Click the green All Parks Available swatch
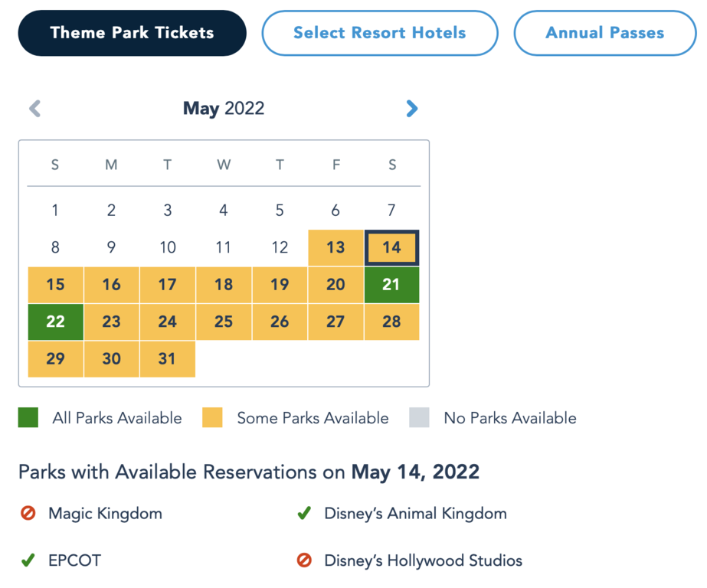707x588 pixels. pos(28,418)
